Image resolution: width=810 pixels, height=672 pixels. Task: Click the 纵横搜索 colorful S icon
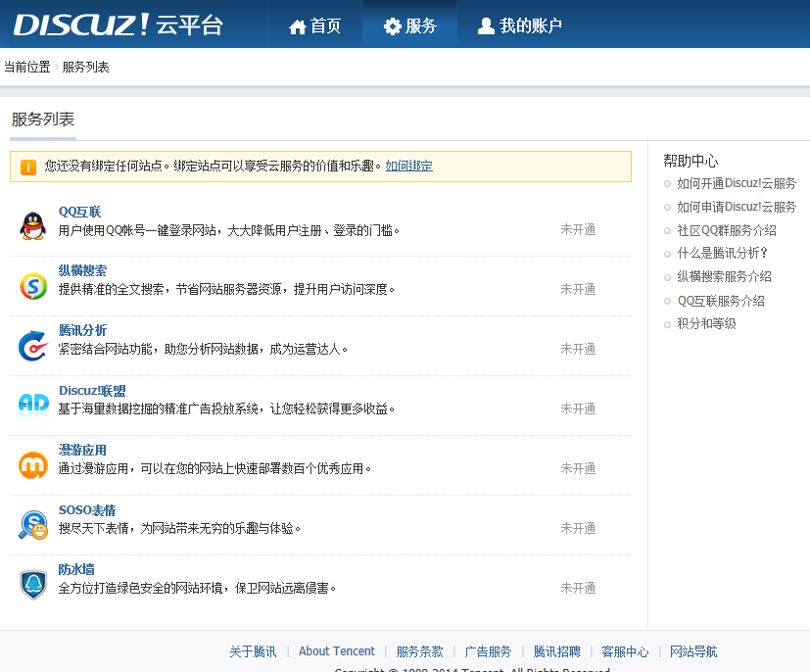tap(33, 286)
